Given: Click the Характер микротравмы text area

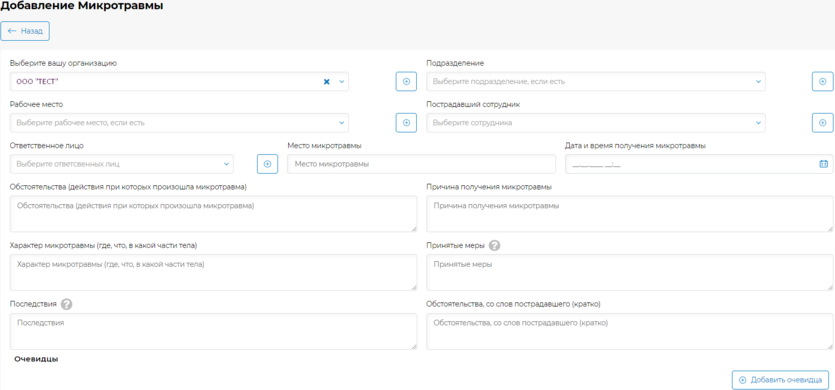Looking at the screenshot, I should point(214,272).
